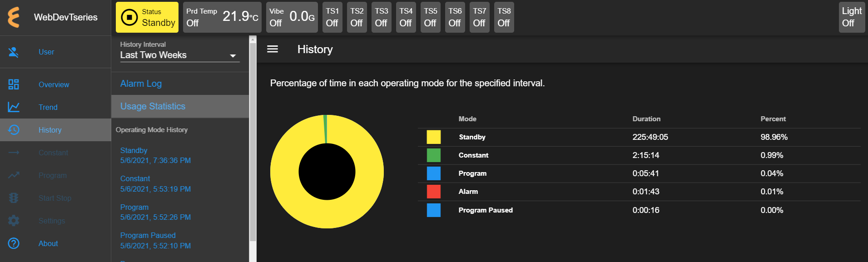Click the Alarm mode label in table
The width and height of the screenshot is (868, 262).
[x=468, y=192]
